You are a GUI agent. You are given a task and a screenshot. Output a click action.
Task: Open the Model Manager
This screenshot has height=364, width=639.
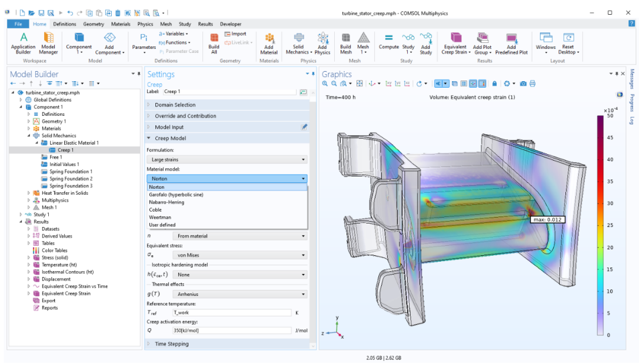[x=48, y=44]
